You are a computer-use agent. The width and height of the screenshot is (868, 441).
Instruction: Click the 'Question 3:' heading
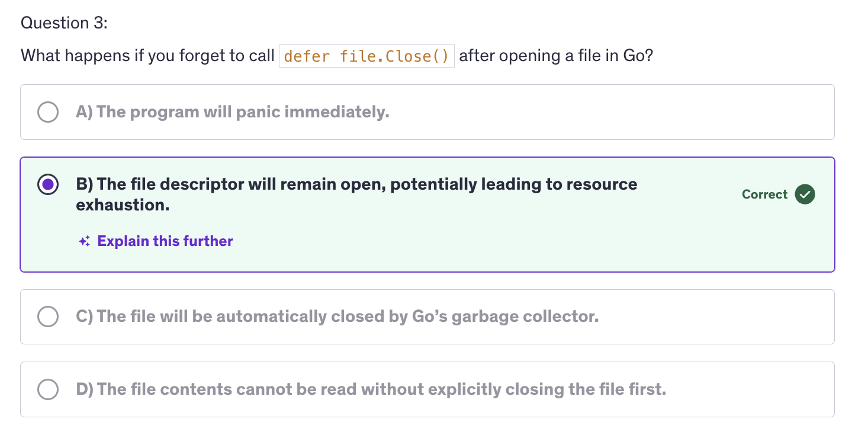click(x=65, y=23)
